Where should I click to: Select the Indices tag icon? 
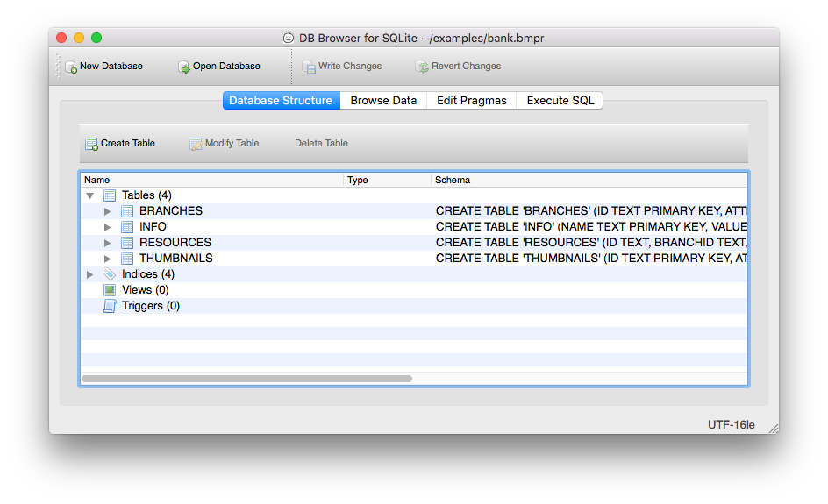(x=110, y=274)
